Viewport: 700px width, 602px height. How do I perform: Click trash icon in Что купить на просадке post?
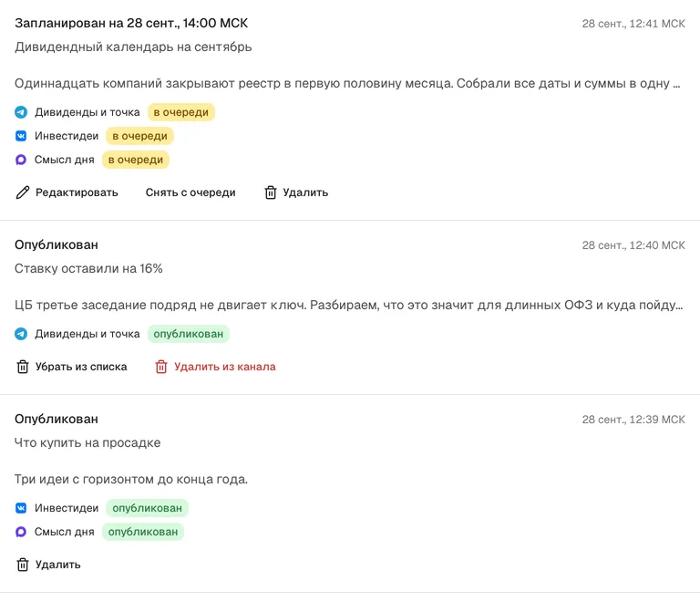[x=22, y=565]
